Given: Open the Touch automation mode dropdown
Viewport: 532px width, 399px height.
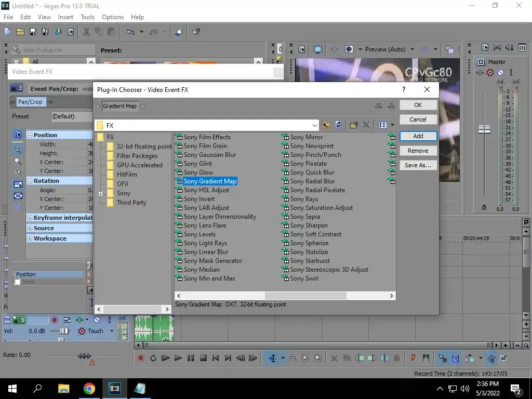Looking at the screenshot, I should click(x=112, y=331).
